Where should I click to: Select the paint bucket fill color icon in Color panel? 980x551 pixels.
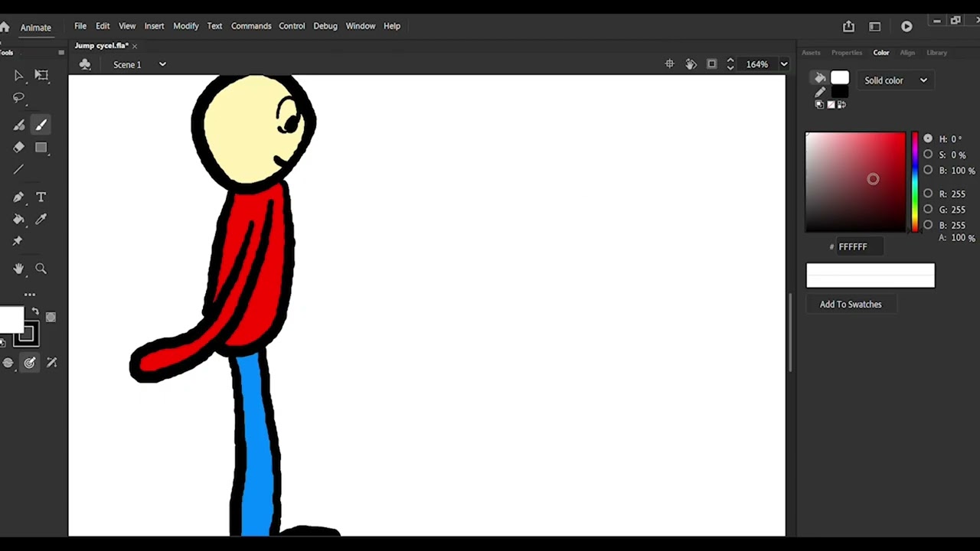819,78
